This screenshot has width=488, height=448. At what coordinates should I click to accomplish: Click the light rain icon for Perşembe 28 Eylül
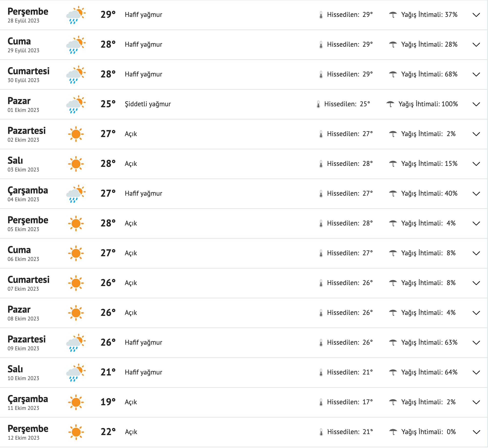[x=76, y=15]
